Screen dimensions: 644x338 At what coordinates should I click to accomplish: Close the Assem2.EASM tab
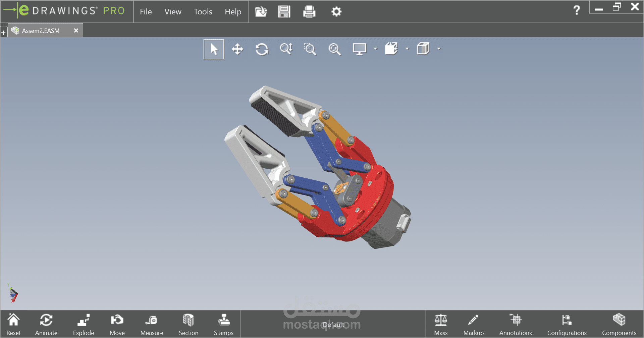tap(76, 31)
